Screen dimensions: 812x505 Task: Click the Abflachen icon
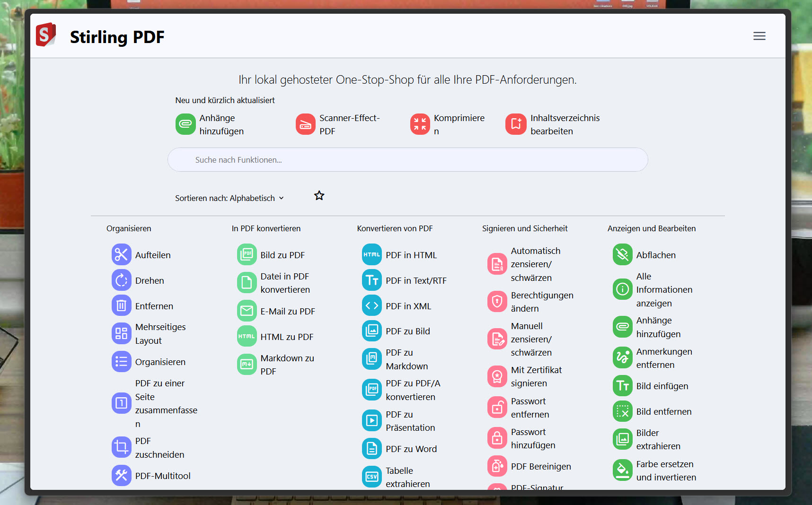[622, 254]
